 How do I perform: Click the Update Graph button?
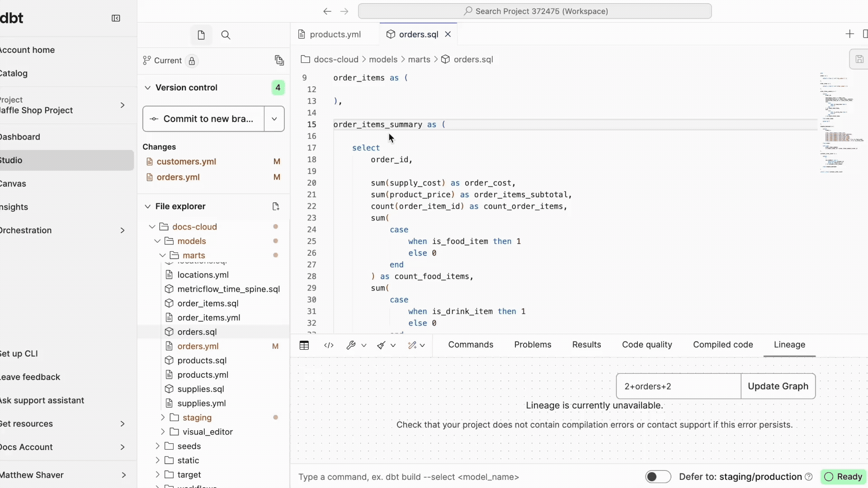pos(778,386)
